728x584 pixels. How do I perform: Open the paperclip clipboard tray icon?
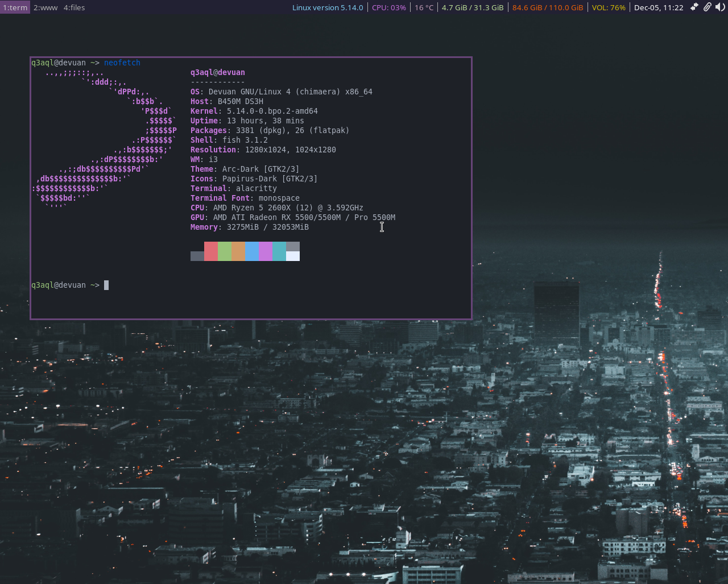tap(707, 7)
